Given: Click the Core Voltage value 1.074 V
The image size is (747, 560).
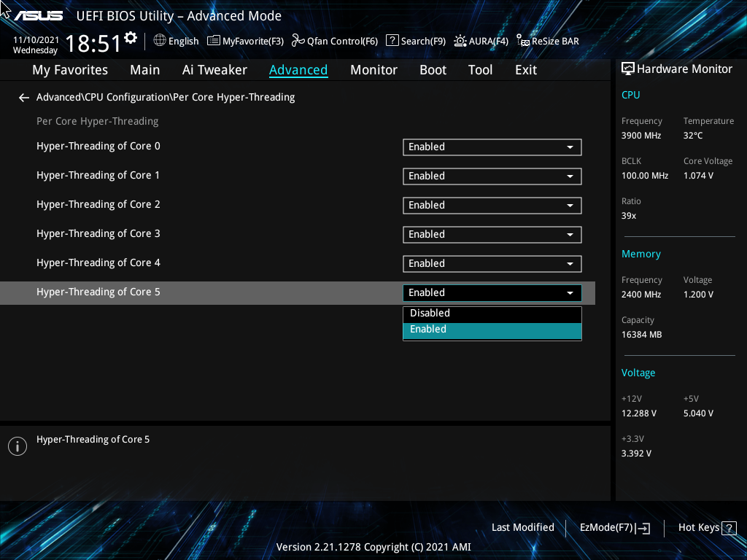Looking at the screenshot, I should pyautogui.click(x=698, y=176).
